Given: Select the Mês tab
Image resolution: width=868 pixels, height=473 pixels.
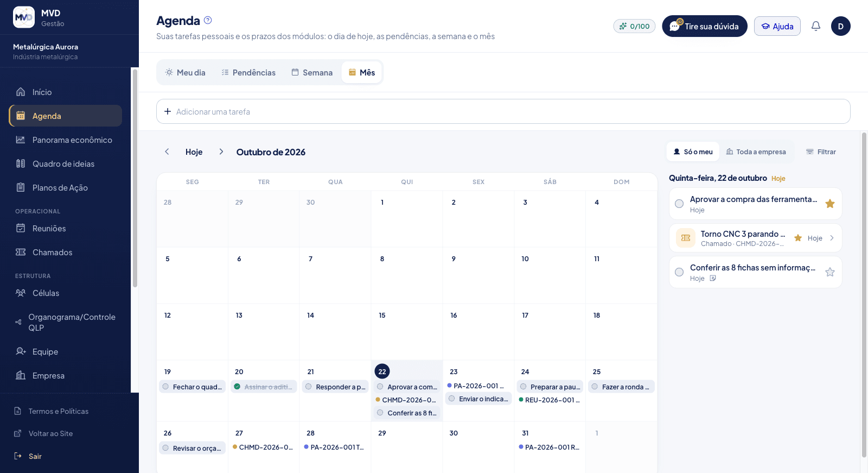Looking at the screenshot, I should [x=362, y=72].
